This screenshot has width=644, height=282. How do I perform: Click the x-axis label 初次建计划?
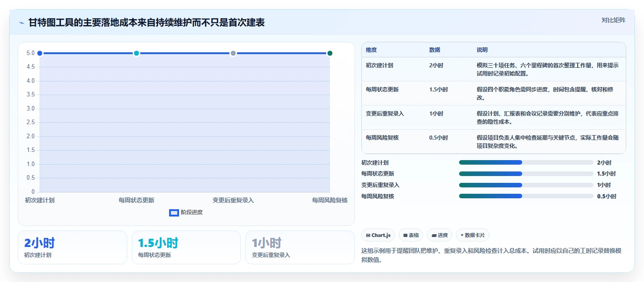[x=40, y=200]
